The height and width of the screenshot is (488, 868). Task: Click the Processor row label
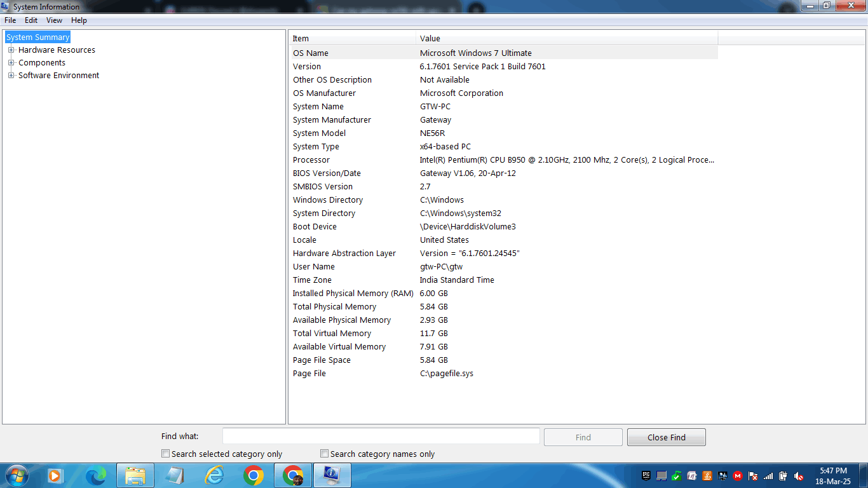(311, 160)
